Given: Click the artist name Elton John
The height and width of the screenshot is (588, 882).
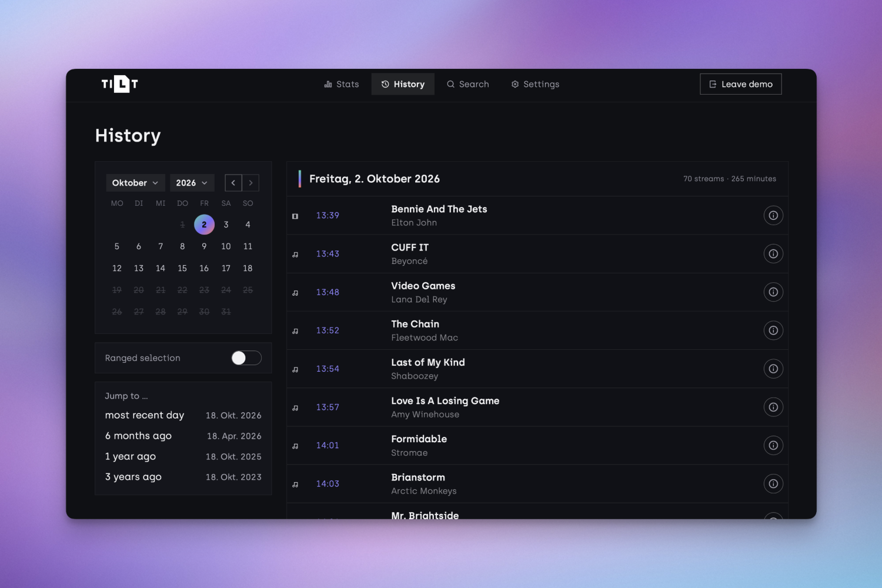Looking at the screenshot, I should [x=414, y=223].
